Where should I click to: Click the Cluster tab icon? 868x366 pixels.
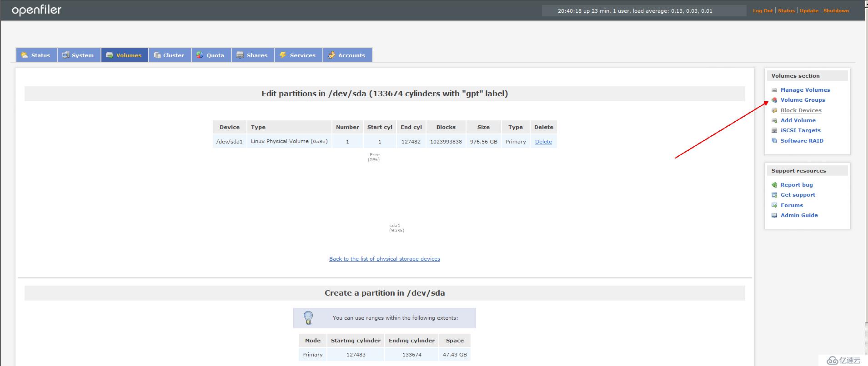click(x=157, y=55)
